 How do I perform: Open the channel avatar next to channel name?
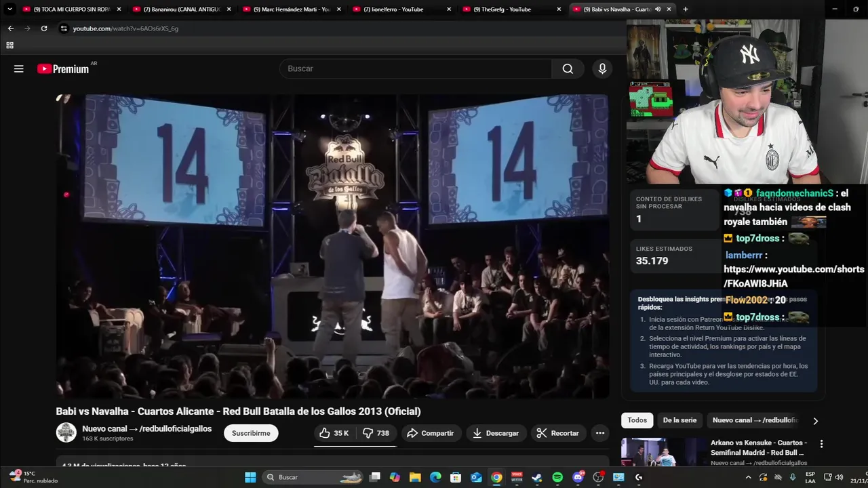coord(66,432)
